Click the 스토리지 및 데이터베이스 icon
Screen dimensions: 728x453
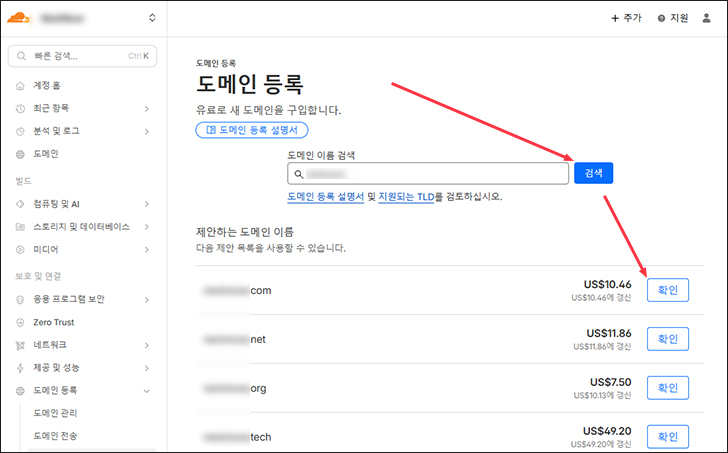20,226
